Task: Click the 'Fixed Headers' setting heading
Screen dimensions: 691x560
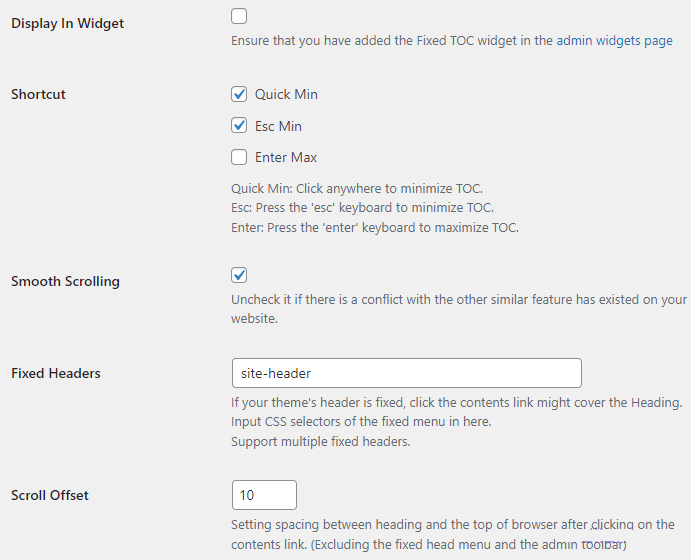Action: 56,373
